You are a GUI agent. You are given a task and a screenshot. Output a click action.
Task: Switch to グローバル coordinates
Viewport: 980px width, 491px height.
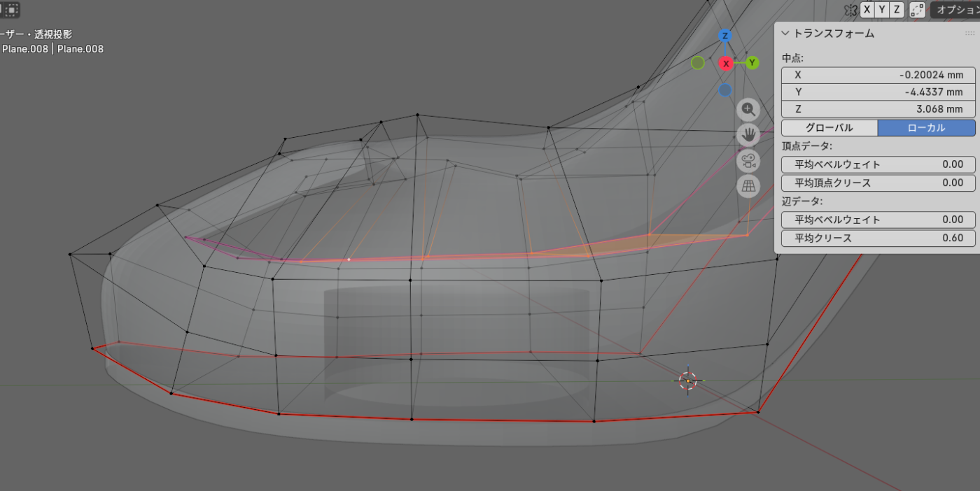coord(829,128)
